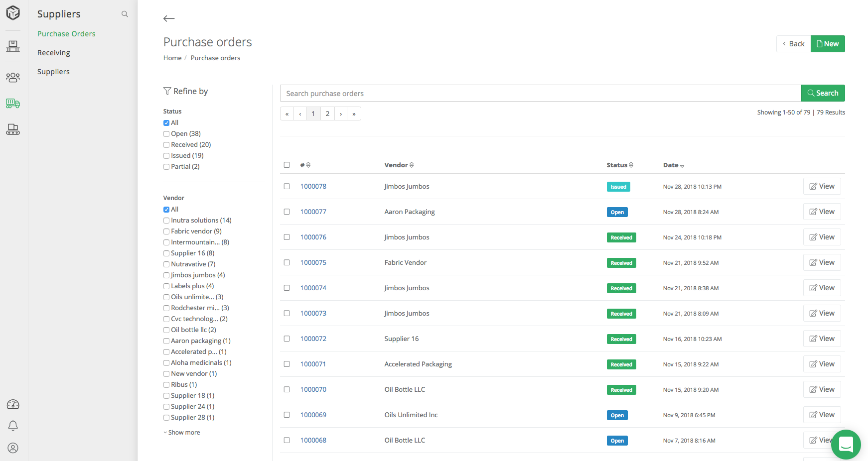Open the Intercom chat bubble

tap(846, 445)
